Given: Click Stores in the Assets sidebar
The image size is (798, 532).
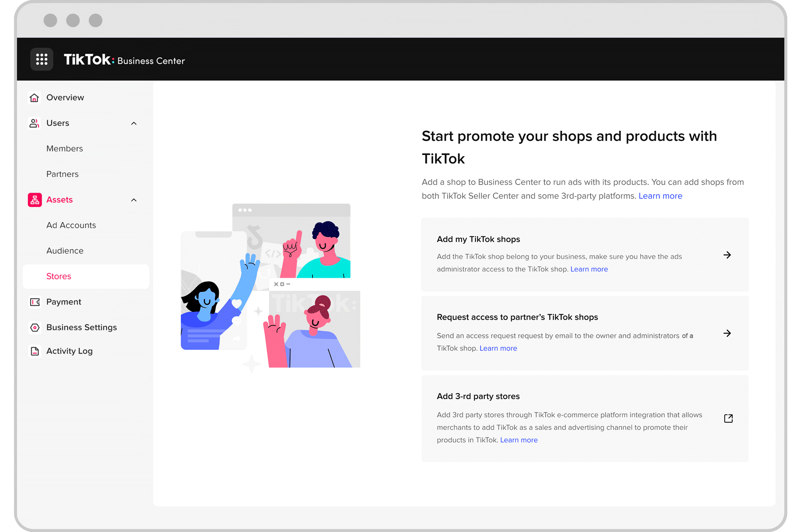Looking at the screenshot, I should [x=59, y=276].
